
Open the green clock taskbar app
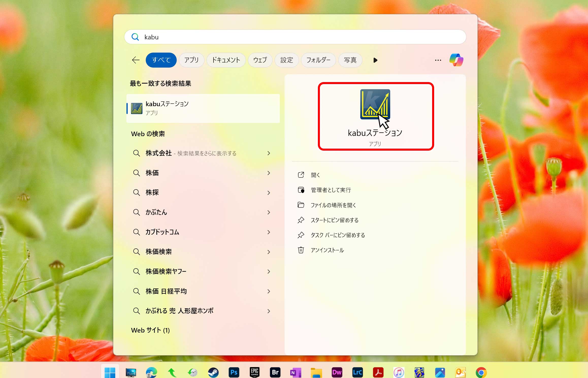click(x=193, y=373)
